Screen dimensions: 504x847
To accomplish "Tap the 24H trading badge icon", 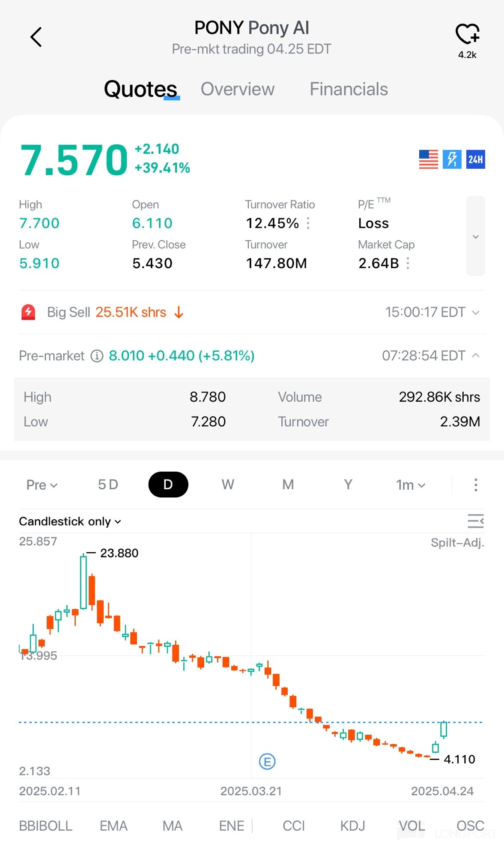I will 475,159.
